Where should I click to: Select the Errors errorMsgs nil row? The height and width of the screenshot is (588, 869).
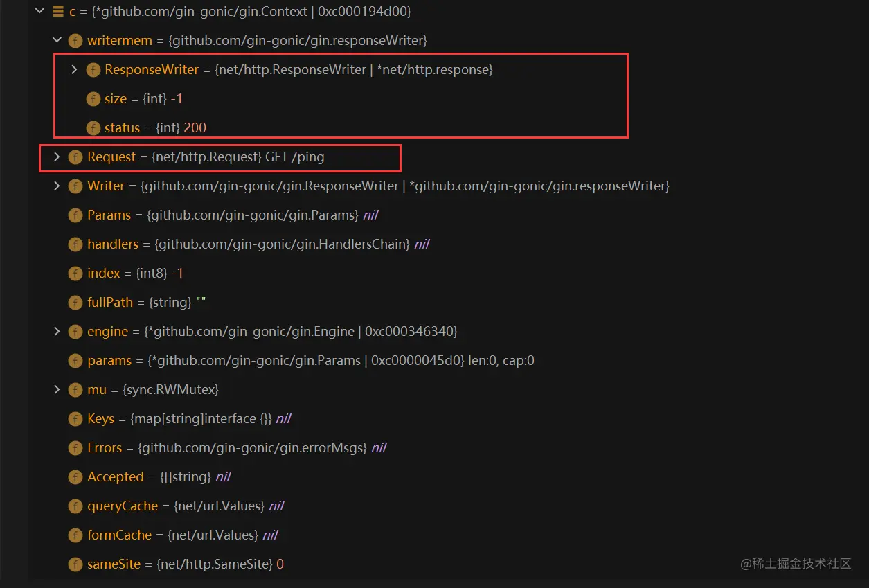(227, 448)
